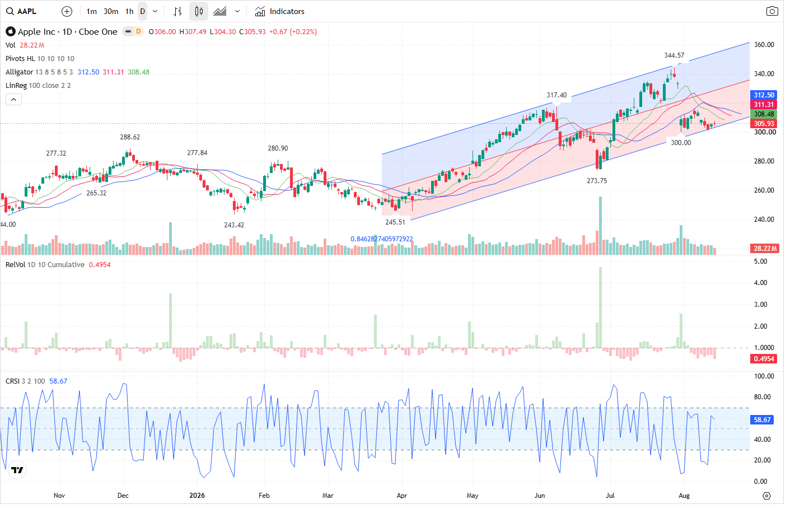Click the 58.67 CRSI axis label

(x=762, y=419)
